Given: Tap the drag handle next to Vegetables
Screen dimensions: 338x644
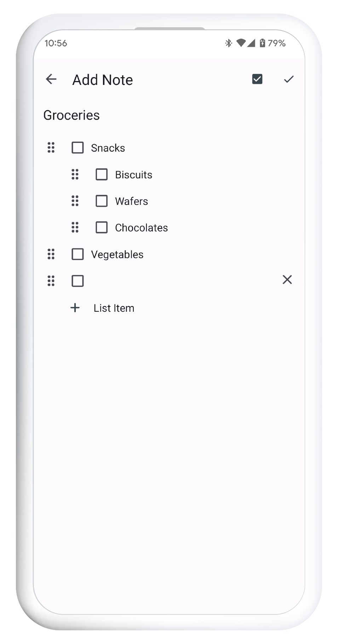Looking at the screenshot, I should (51, 254).
